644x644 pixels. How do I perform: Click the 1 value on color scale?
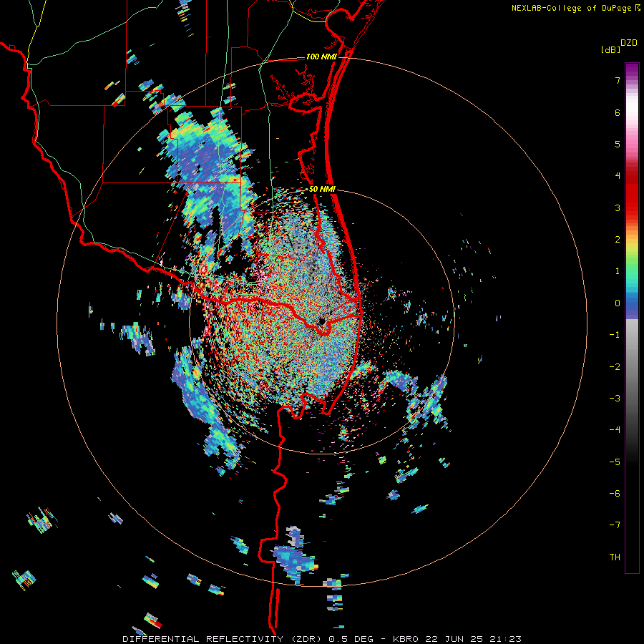(x=618, y=271)
